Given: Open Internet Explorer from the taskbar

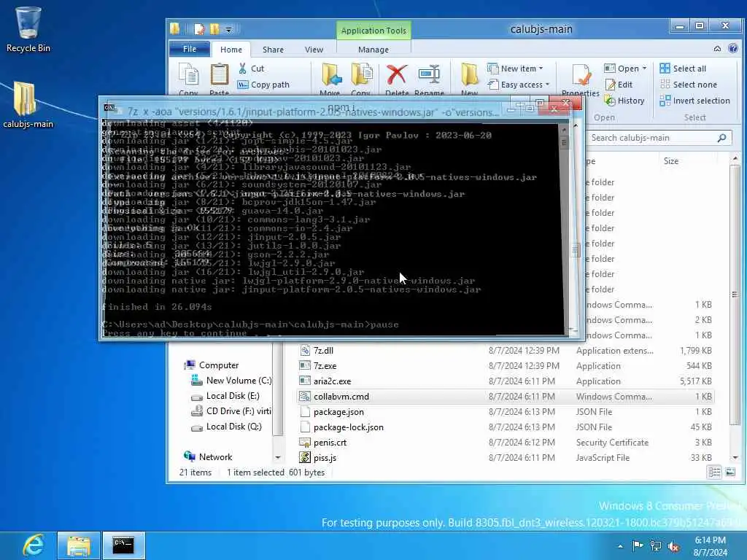Looking at the screenshot, I should (x=33, y=545).
